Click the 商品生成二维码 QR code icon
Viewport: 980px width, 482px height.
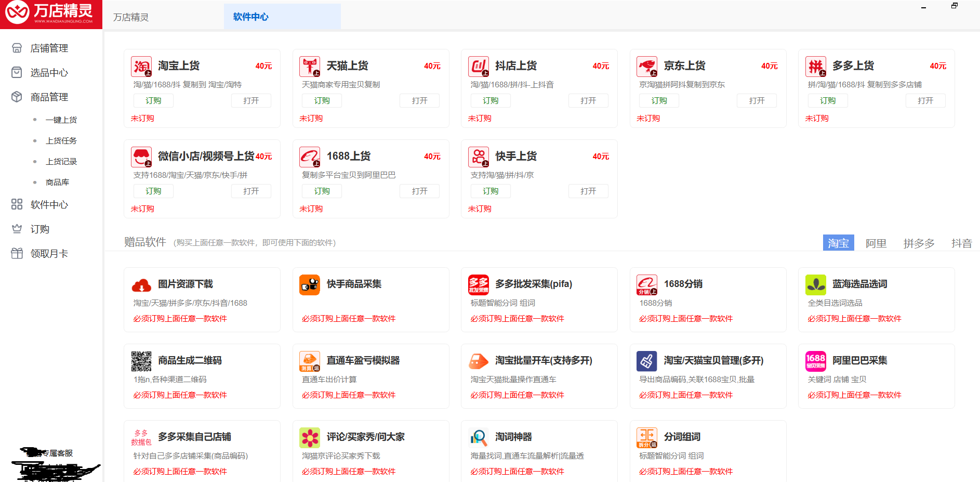point(141,361)
